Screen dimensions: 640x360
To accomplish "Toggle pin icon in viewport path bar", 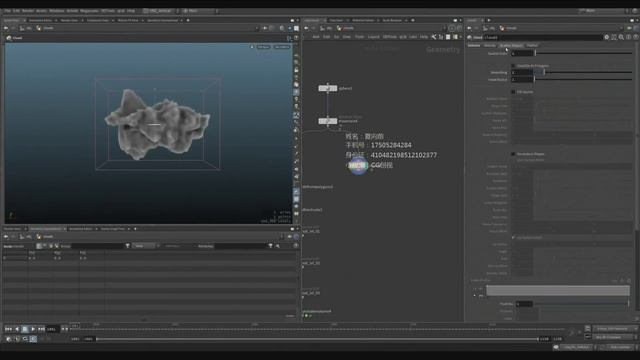I will (265, 28).
